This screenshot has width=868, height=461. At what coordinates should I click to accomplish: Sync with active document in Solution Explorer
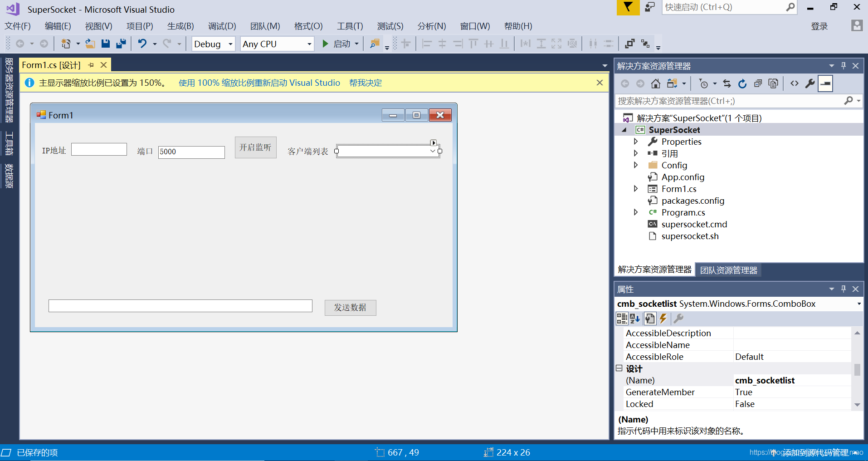(x=727, y=83)
